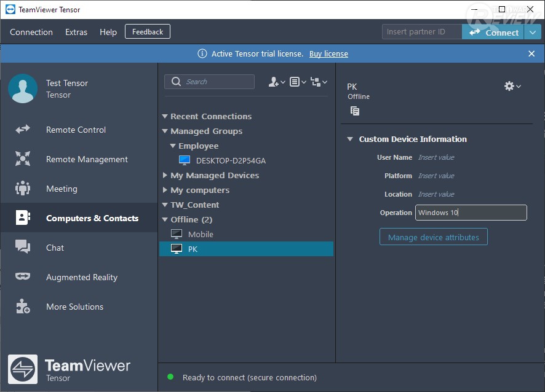The height and width of the screenshot is (392, 545).
Task: Select the Augmented Reality headset icon
Action: [23, 277]
